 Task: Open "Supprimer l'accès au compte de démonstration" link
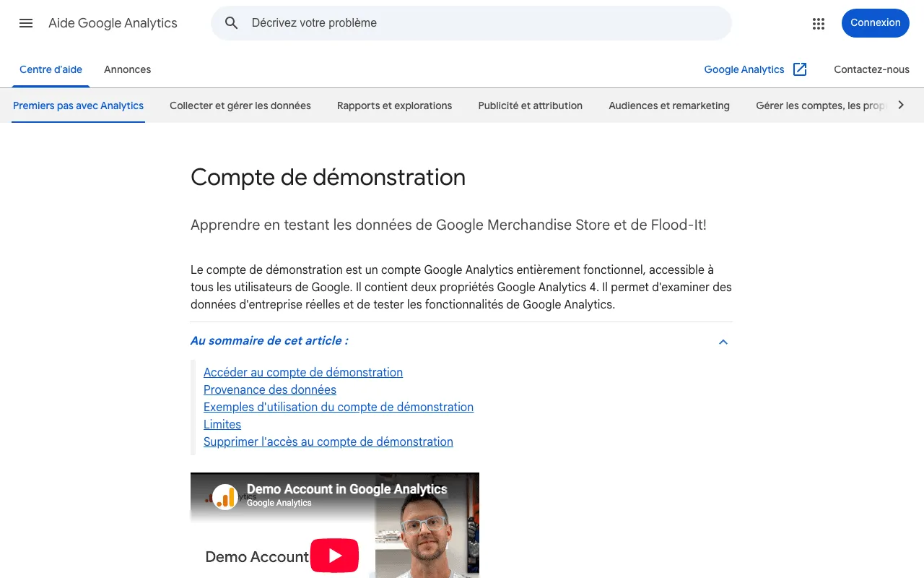tap(328, 442)
